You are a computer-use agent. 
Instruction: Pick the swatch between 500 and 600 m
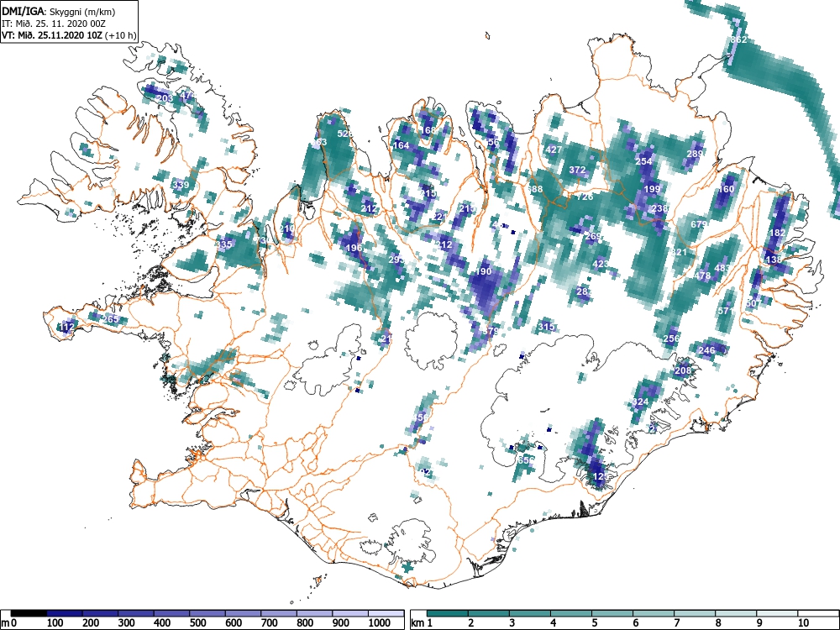click(x=207, y=613)
